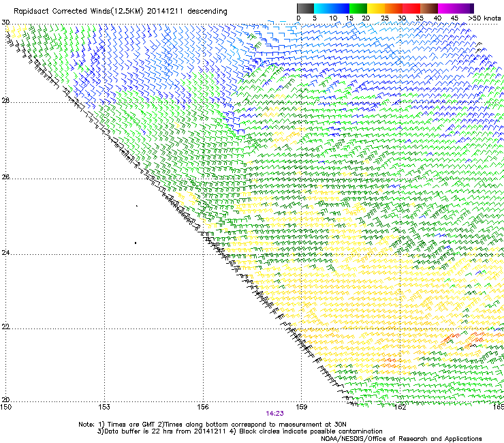Click the plot title 'Rapidscat Corrected Winds(12.5KM)'
Image resolution: width=504 pixels, height=443 pixels.
(x=78, y=12)
